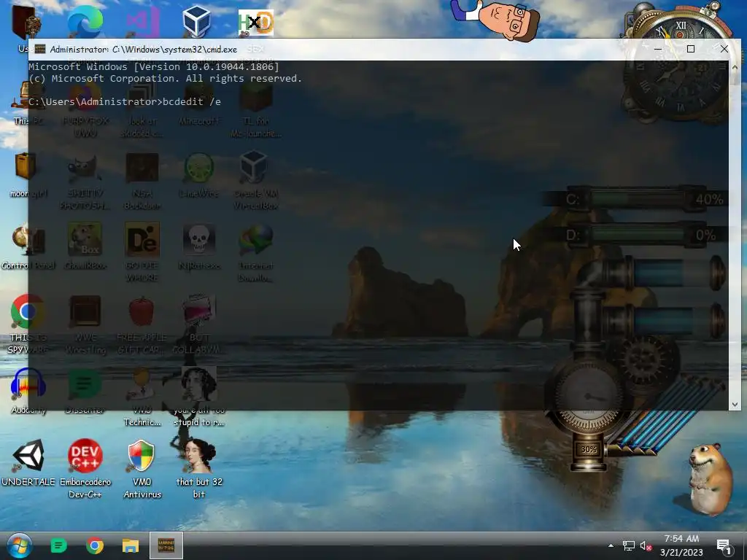Select the NSA Backdoor icon behind cmd
Viewport: 747px width, 560px height.
pyautogui.click(x=142, y=181)
